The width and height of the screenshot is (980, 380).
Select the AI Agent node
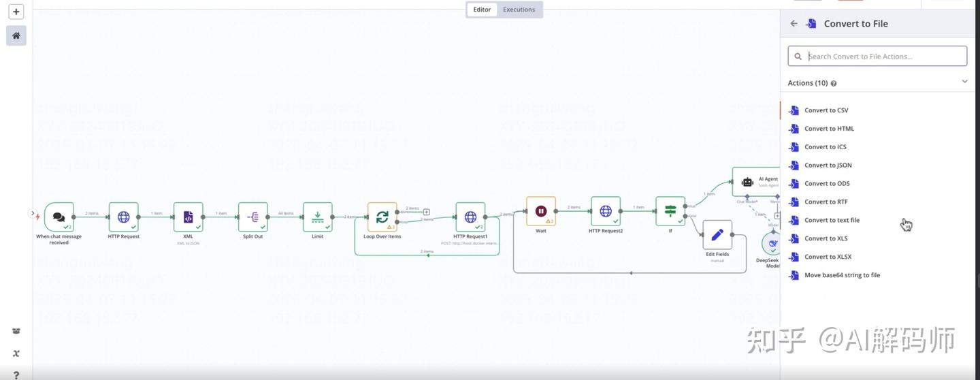pos(756,182)
